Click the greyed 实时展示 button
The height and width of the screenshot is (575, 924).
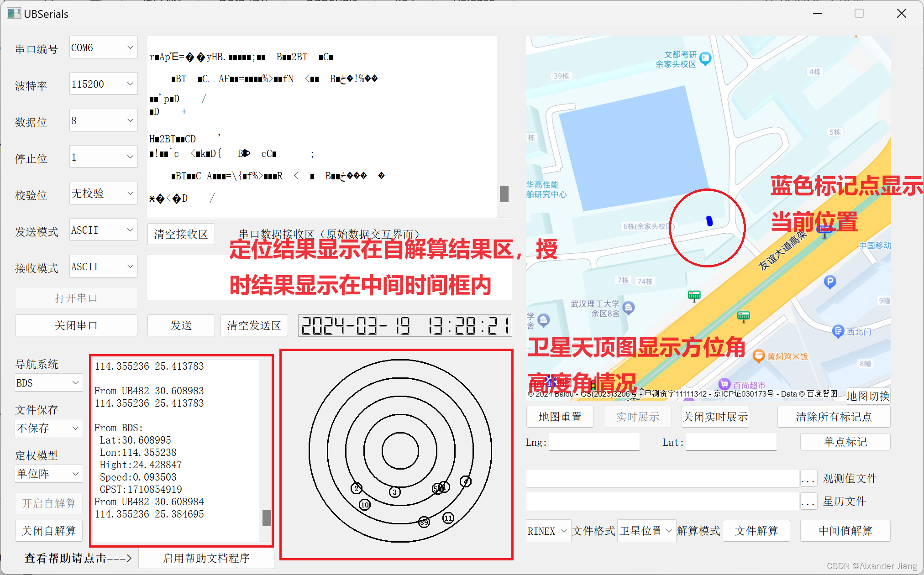click(638, 417)
